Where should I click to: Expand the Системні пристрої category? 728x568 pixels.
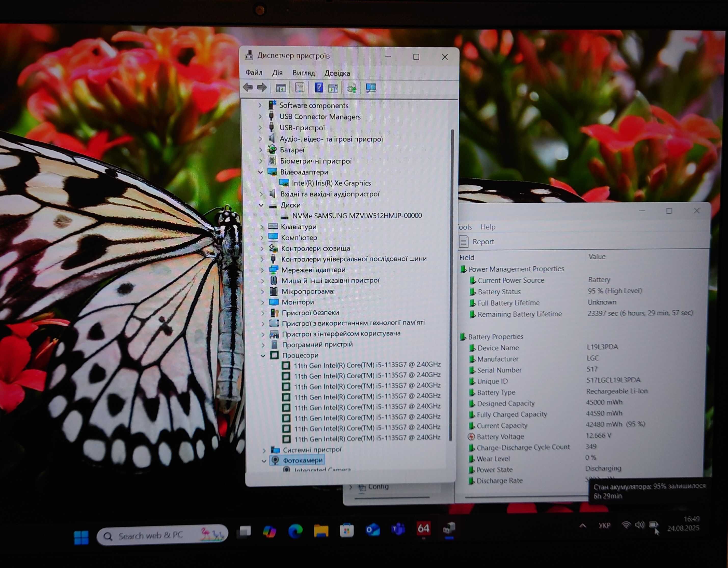pyautogui.click(x=264, y=450)
